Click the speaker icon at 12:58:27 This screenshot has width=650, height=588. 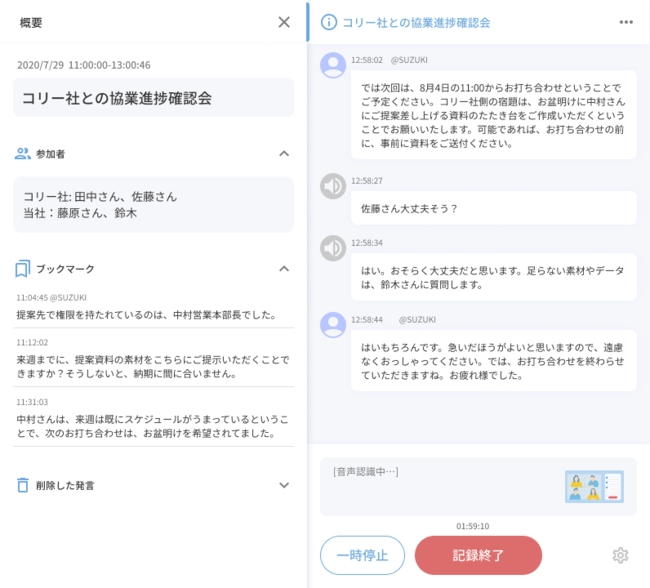333,186
